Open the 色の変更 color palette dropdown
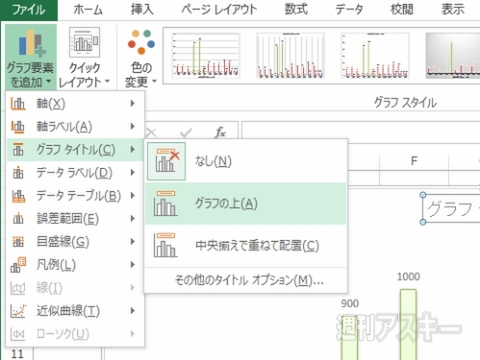 (141, 57)
